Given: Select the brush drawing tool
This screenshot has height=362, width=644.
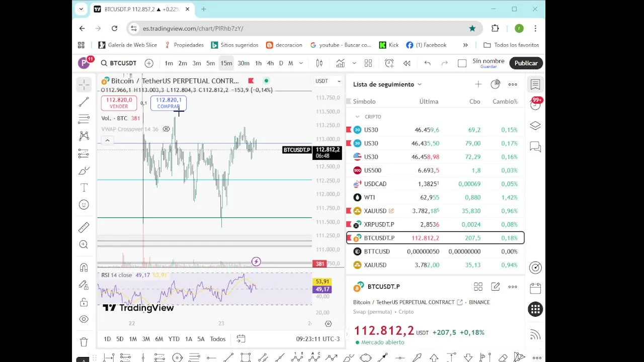Looking at the screenshot, I should pos(84,171).
